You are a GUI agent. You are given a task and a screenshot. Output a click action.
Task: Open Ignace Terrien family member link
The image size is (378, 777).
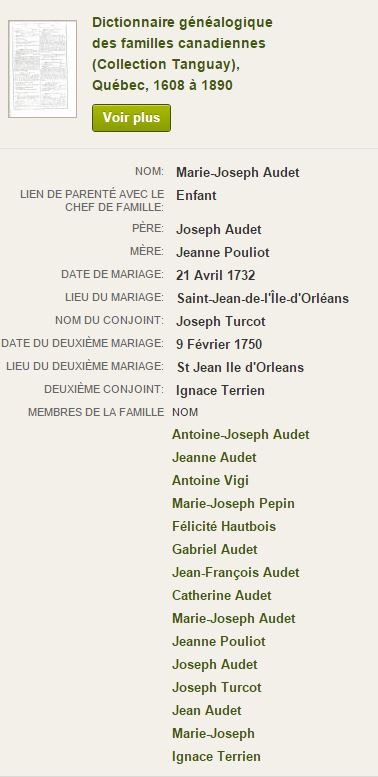click(x=216, y=757)
